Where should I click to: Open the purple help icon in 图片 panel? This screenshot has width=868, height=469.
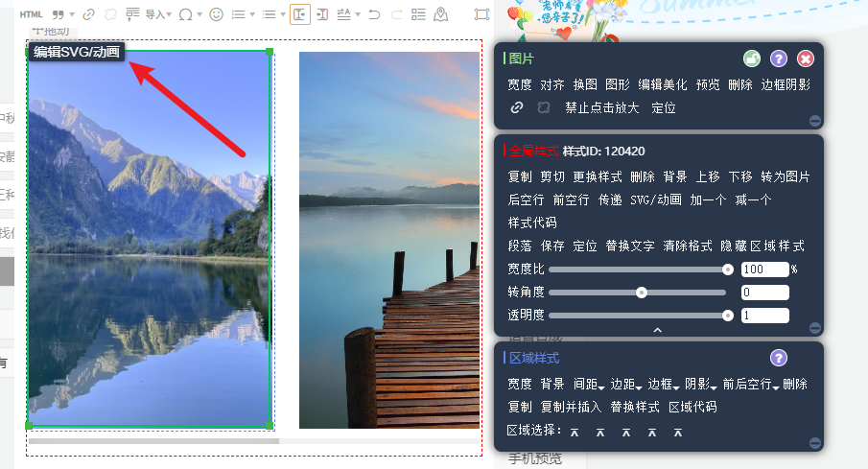coord(779,59)
